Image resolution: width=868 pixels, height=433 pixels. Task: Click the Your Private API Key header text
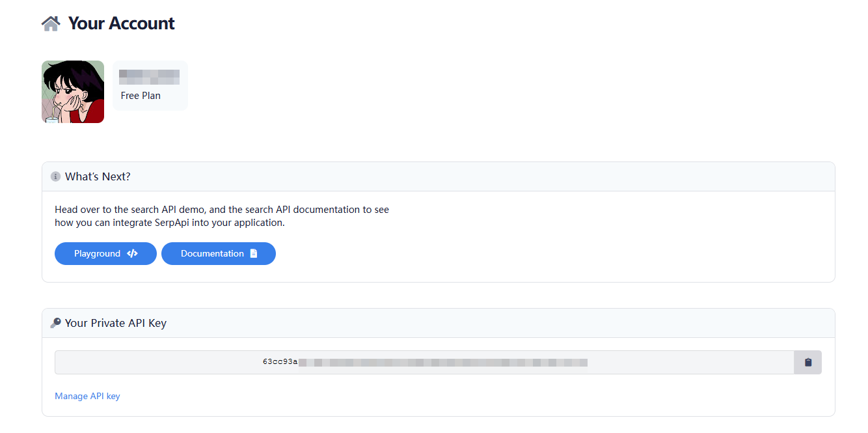[116, 323]
